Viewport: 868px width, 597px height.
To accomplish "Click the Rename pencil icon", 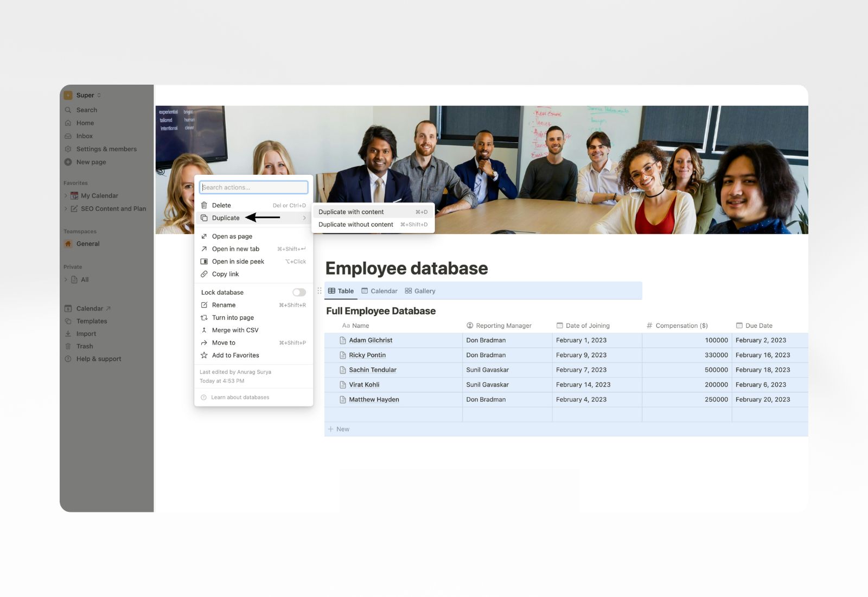I will coord(204,305).
